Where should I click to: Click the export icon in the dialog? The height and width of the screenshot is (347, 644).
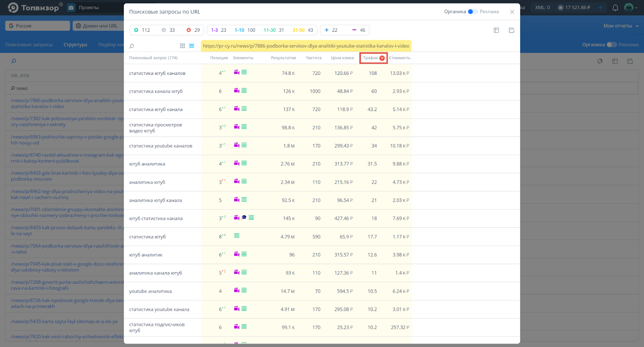tap(512, 30)
